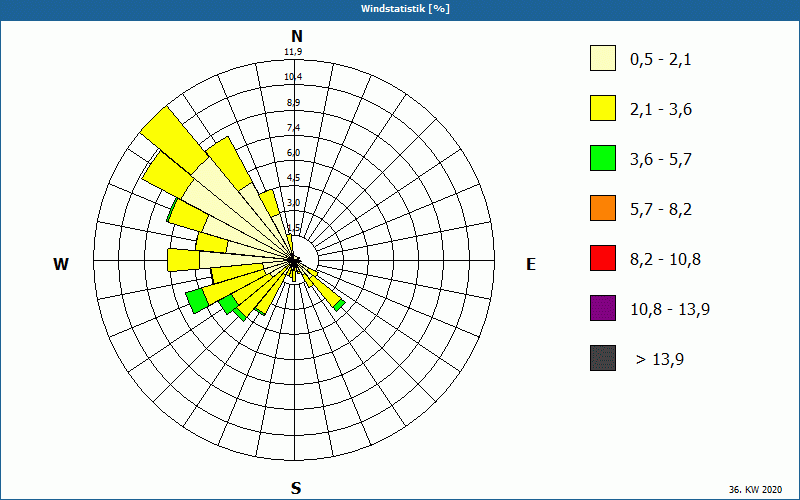Click the legend label '10,8 - 13,9'

point(670,310)
